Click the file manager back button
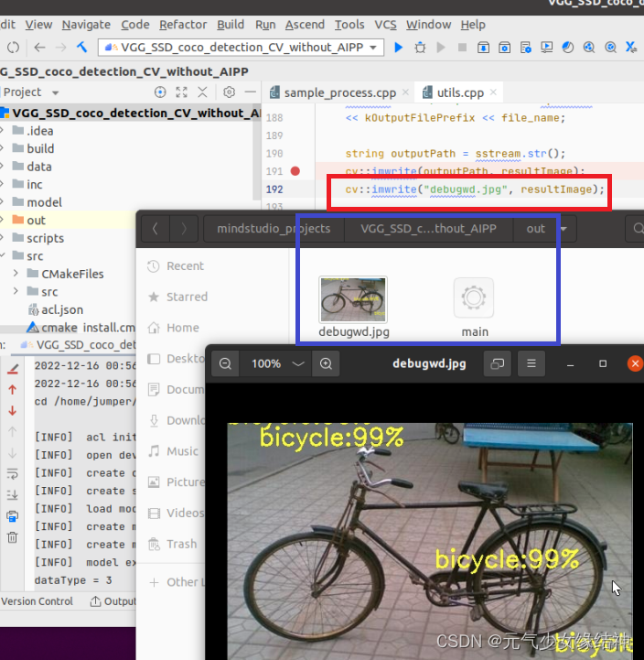Screen dimensions: 644x660 (156, 229)
